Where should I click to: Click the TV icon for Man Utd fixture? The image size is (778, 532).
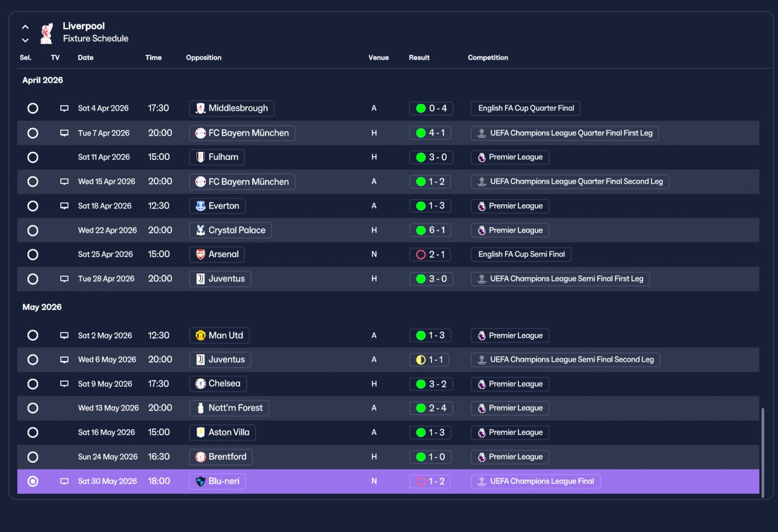64,336
